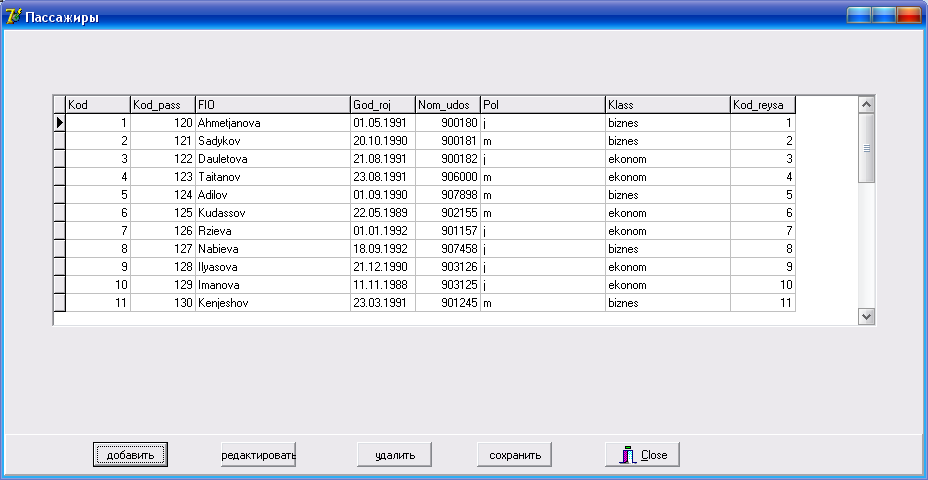Open the редактировать button
The image size is (928, 480).
click(x=258, y=455)
